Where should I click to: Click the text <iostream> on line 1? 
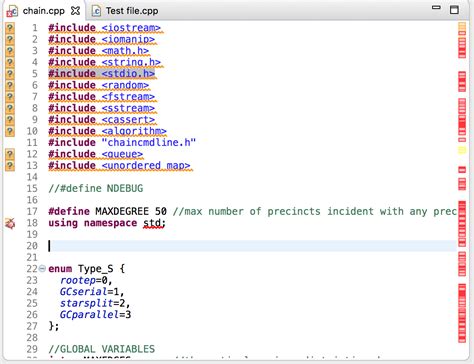(131, 28)
